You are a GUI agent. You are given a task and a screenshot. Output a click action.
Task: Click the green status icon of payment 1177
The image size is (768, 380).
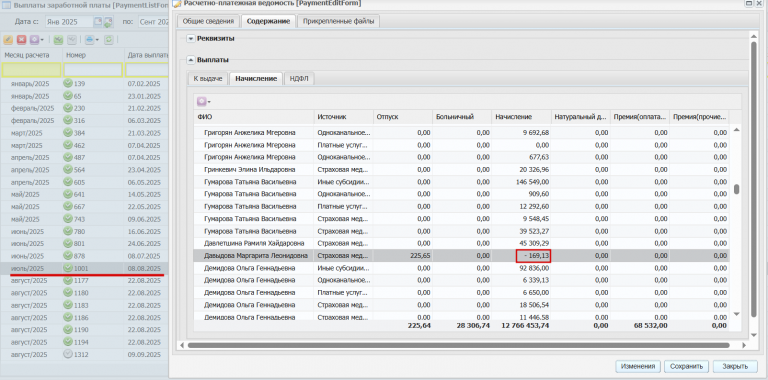(68, 281)
